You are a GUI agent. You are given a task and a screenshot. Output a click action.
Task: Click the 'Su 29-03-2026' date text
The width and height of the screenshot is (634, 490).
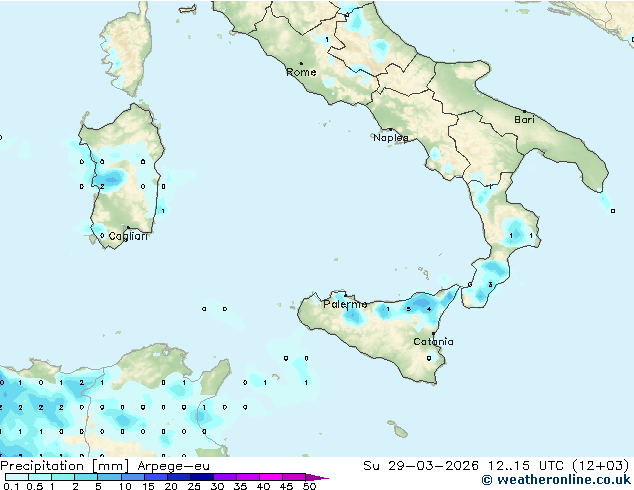[x=421, y=466]
